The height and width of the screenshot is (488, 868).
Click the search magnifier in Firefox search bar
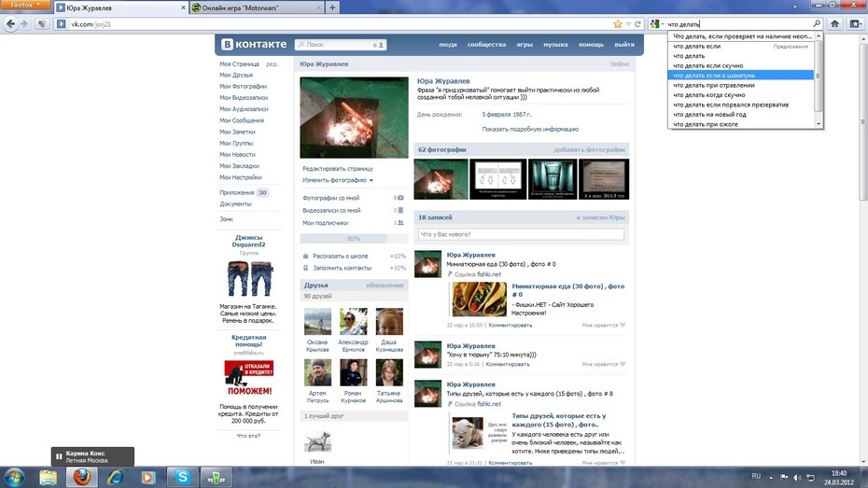(817, 23)
